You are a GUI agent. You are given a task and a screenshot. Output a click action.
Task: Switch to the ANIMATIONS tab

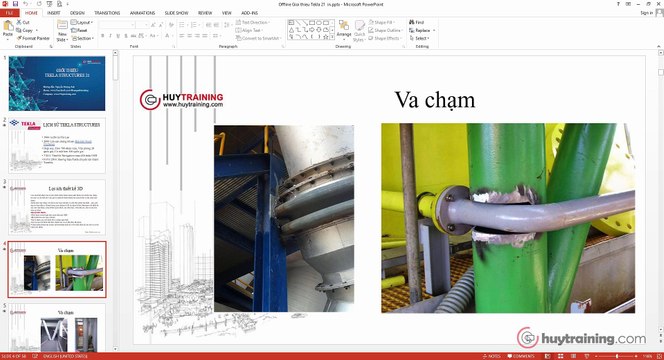click(x=142, y=13)
